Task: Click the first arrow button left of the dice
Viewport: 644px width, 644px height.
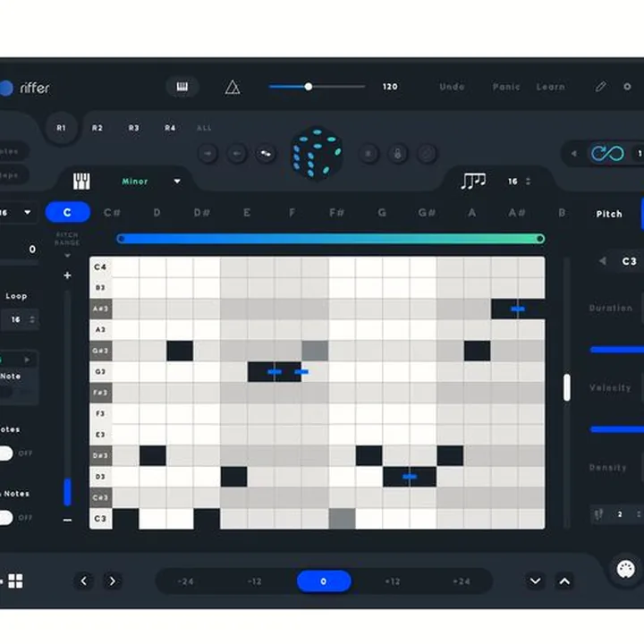Action: pos(208,154)
